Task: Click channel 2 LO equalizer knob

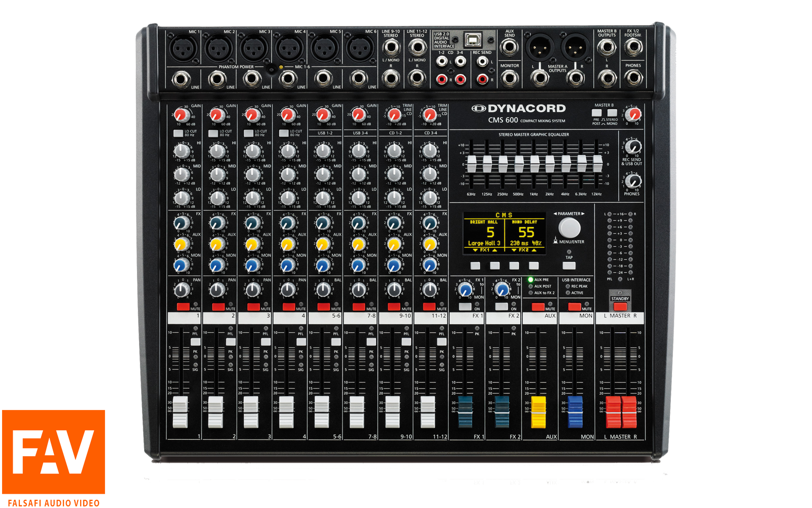Action: [217, 198]
